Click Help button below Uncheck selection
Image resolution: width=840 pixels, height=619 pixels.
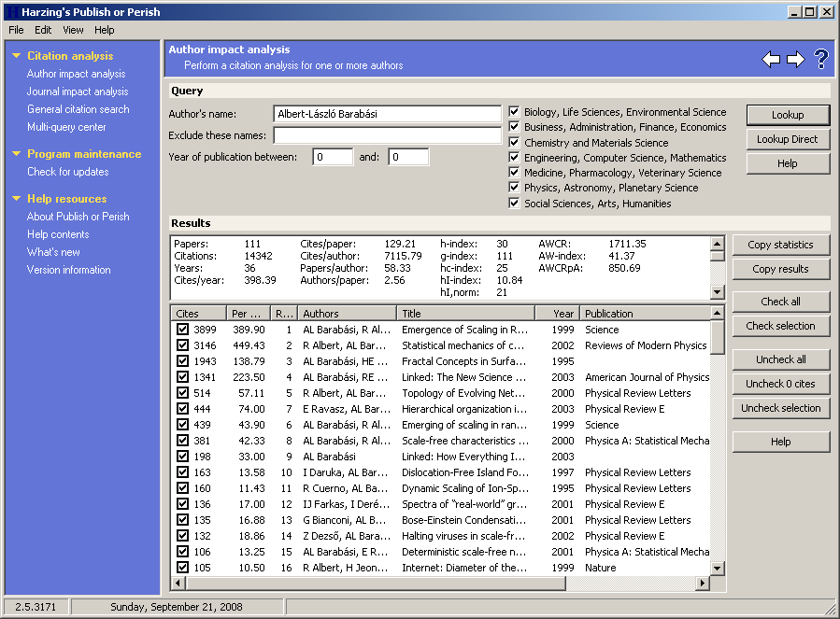point(781,442)
